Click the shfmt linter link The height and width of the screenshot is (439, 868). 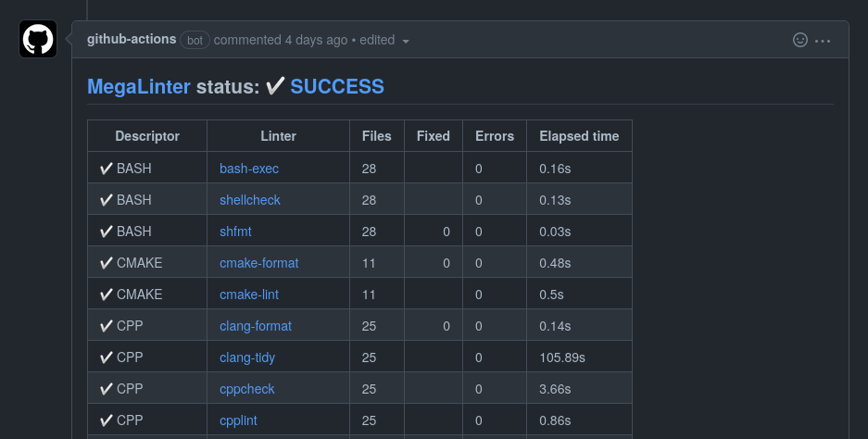[x=235, y=232]
